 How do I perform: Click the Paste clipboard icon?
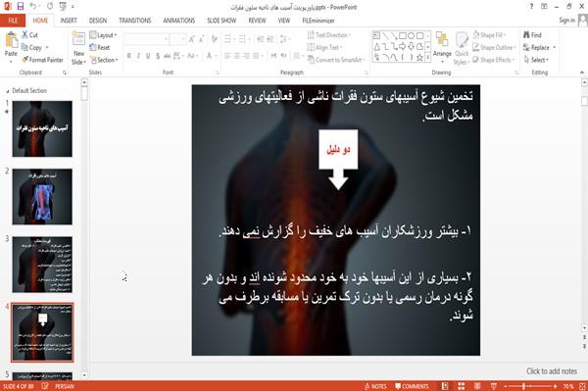(11, 40)
